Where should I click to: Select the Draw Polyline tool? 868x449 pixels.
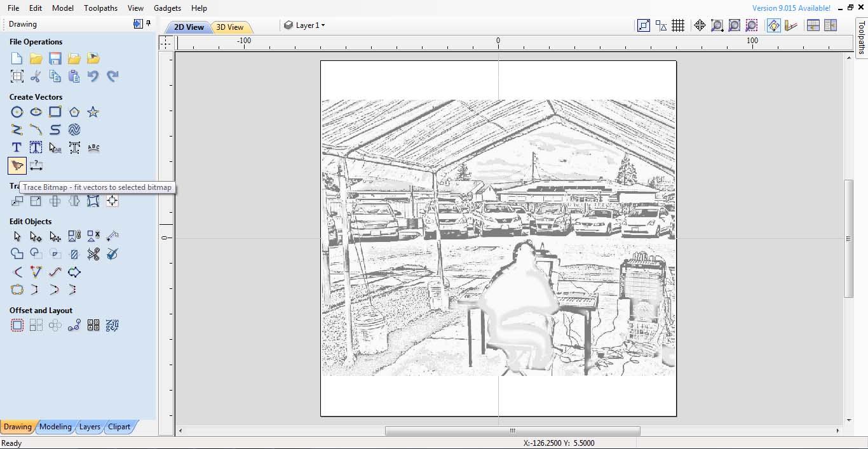[x=17, y=130]
